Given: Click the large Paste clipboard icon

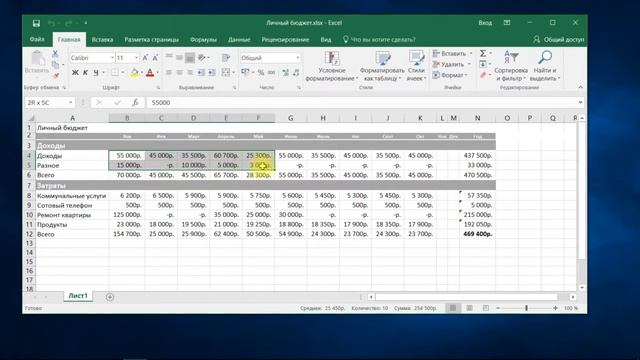Looking at the screenshot, I should [38, 59].
